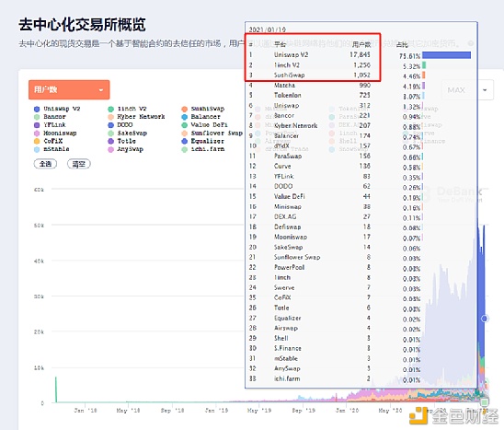This screenshot has width=504, height=430.
Task: Toggle Mooniswap legend series
Action: (x=55, y=133)
